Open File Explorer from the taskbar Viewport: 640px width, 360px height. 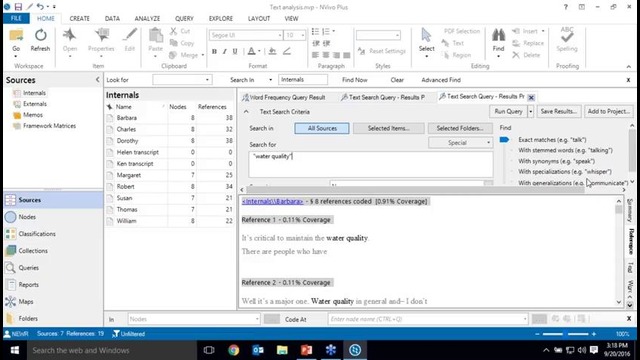pyautogui.click(x=282, y=350)
